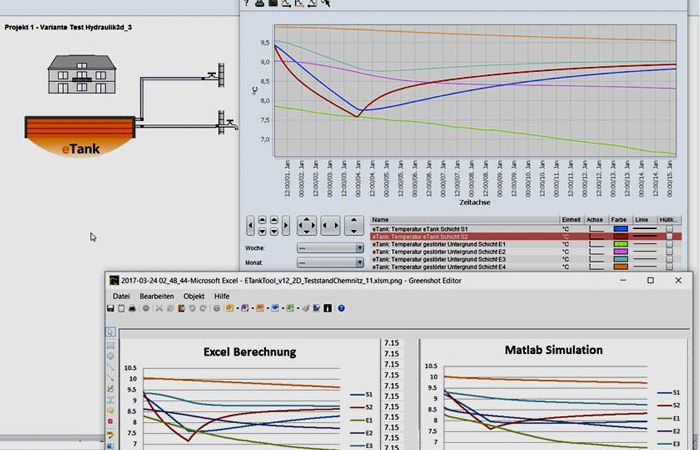Open the Woche dropdown
Viewport: 700px width, 450px height.
331,248
